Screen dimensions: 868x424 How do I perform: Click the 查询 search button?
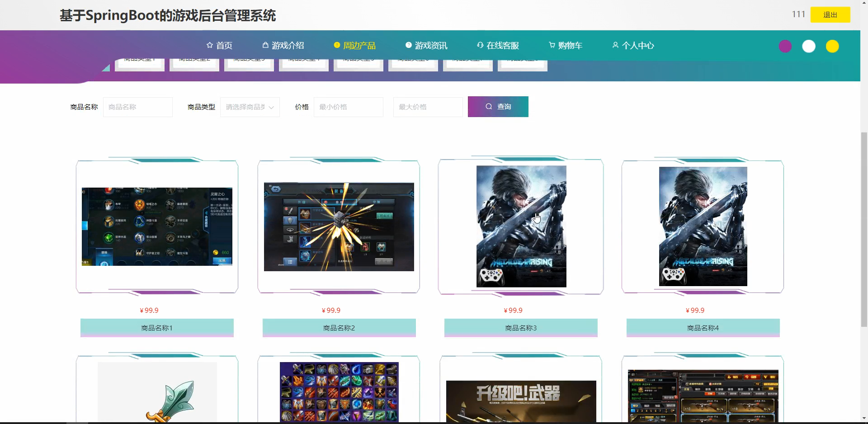(x=498, y=107)
